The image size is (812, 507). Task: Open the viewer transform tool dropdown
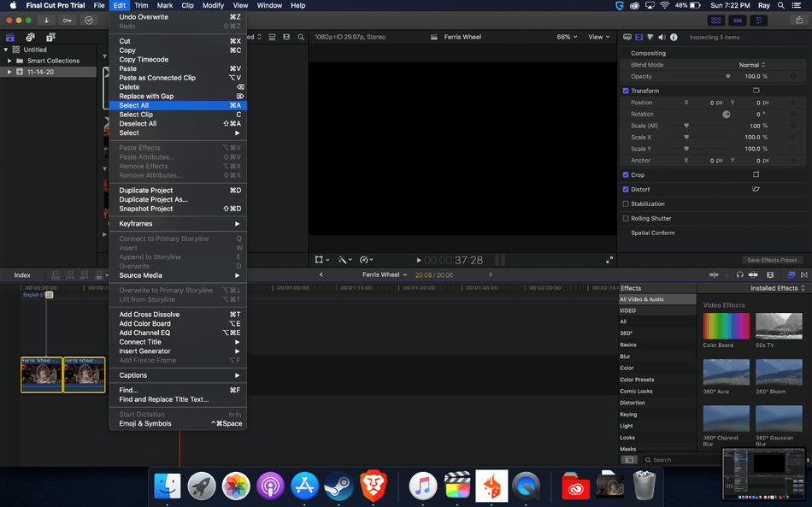tap(322, 259)
